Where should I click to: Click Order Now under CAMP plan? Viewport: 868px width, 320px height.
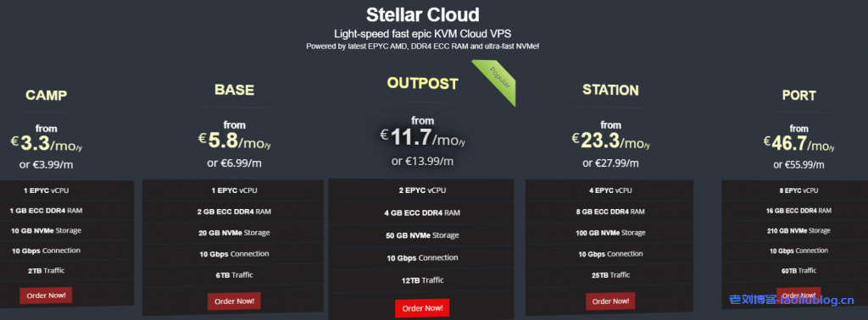pyautogui.click(x=46, y=295)
